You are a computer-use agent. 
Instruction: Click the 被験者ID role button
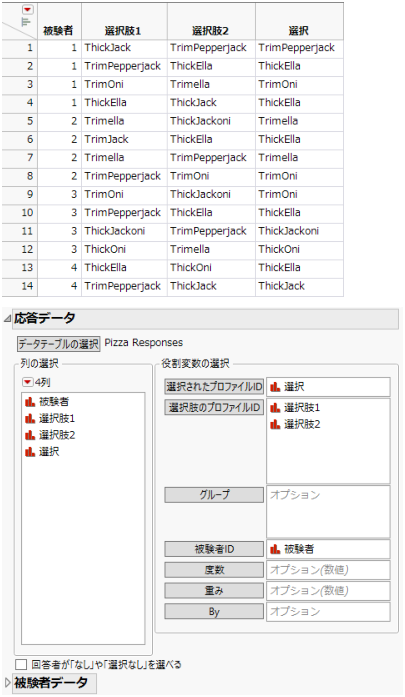(x=214, y=549)
